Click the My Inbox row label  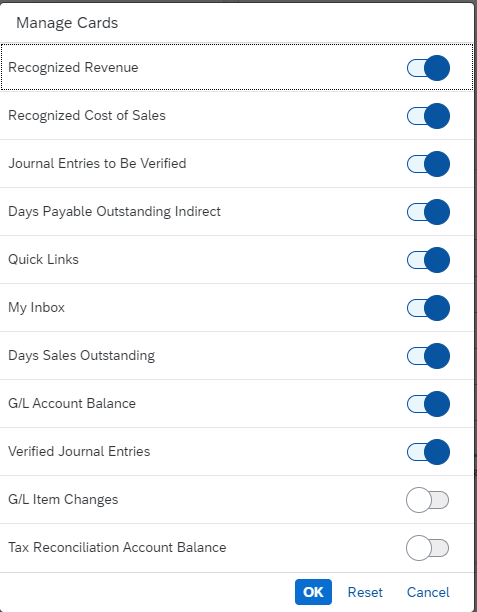click(x=36, y=308)
